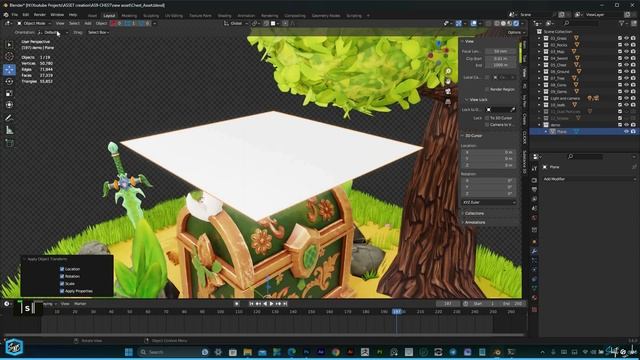Click the pan view hand gizmo icon
This screenshot has height=360, width=640.
(448, 81)
